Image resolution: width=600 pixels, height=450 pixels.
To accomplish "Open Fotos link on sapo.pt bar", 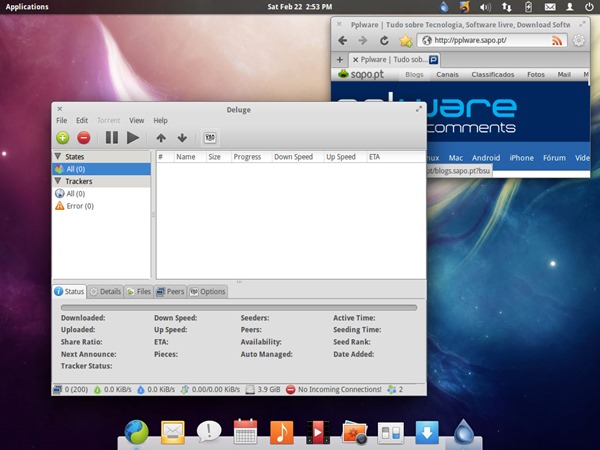I will [x=536, y=75].
